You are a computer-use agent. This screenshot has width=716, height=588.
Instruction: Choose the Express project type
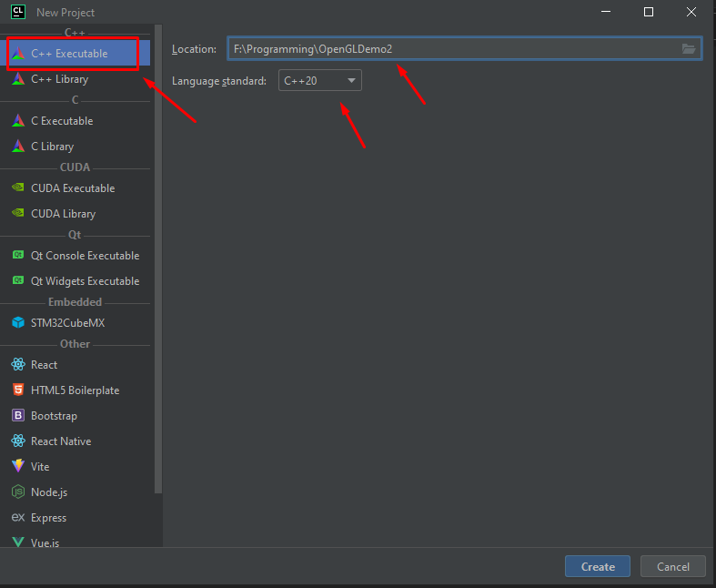pos(75,518)
